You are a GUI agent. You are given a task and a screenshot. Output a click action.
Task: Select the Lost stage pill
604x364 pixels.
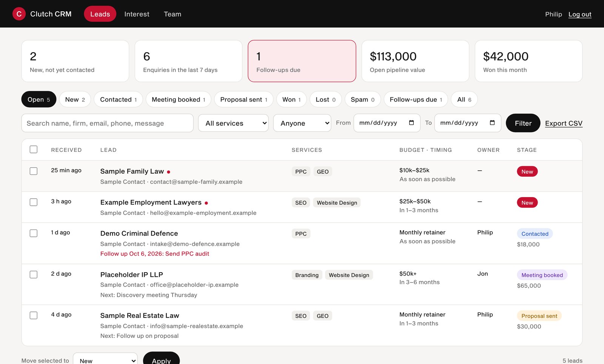[x=326, y=99]
